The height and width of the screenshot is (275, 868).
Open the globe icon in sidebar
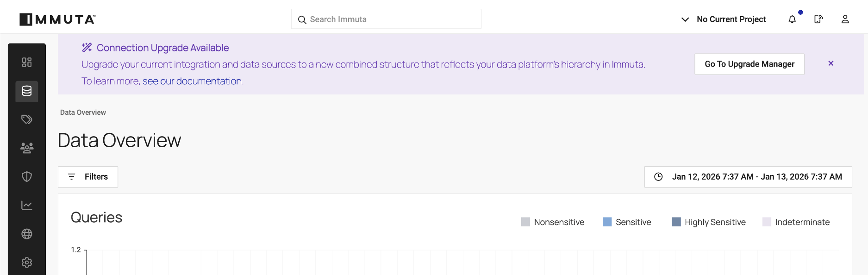27,234
